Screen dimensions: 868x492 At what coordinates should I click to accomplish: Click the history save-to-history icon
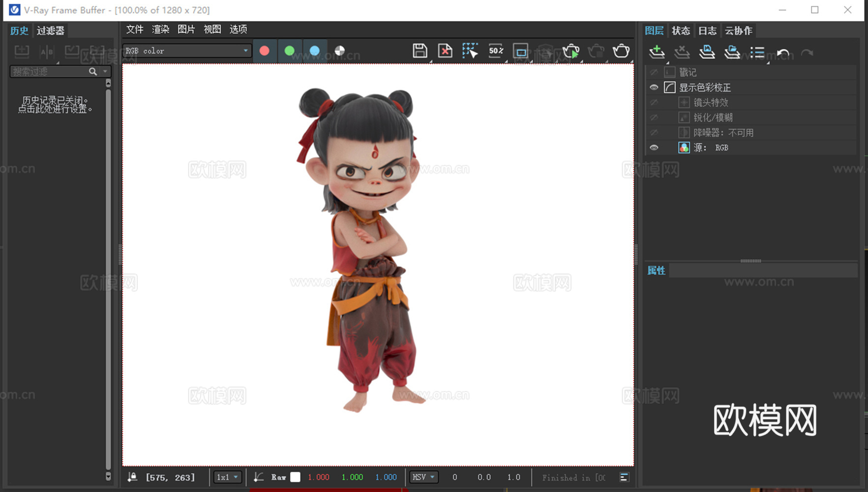[22, 51]
